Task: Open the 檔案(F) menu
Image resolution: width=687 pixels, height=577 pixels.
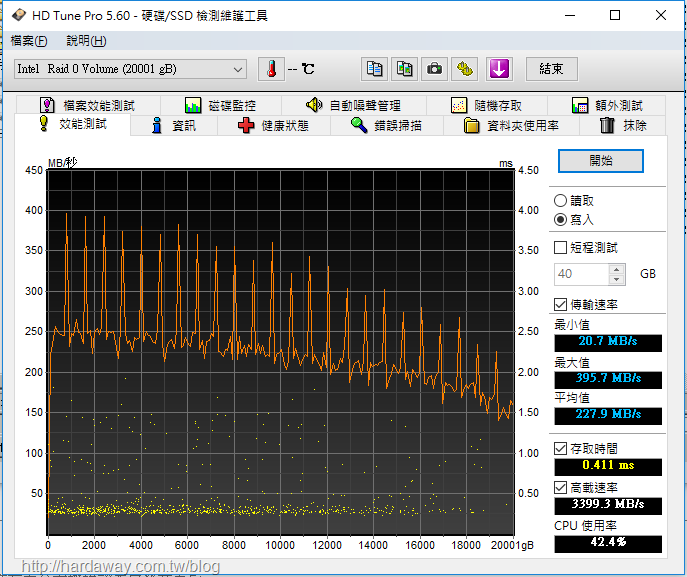Action: pos(29,41)
